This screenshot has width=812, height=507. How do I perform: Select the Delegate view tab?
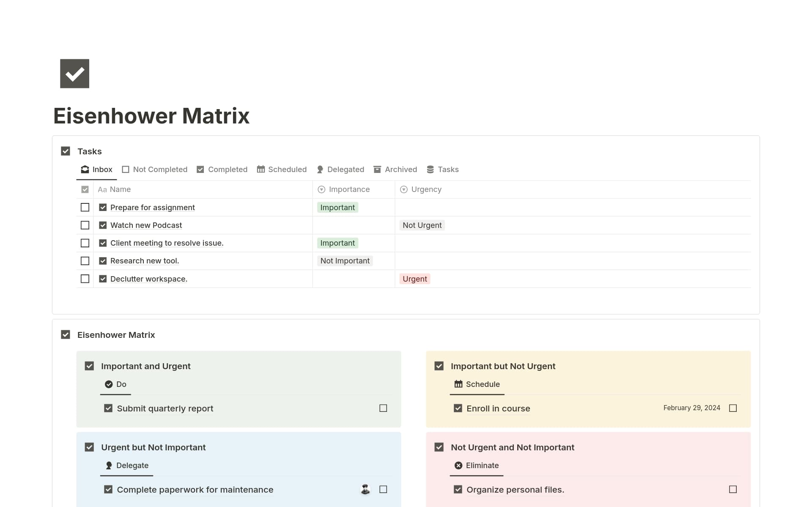pos(126,466)
